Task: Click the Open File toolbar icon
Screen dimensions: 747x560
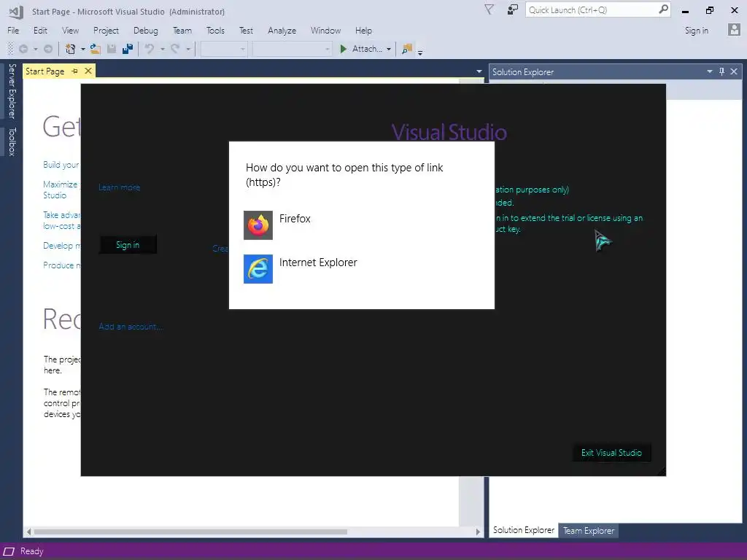Action: click(96, 49)
